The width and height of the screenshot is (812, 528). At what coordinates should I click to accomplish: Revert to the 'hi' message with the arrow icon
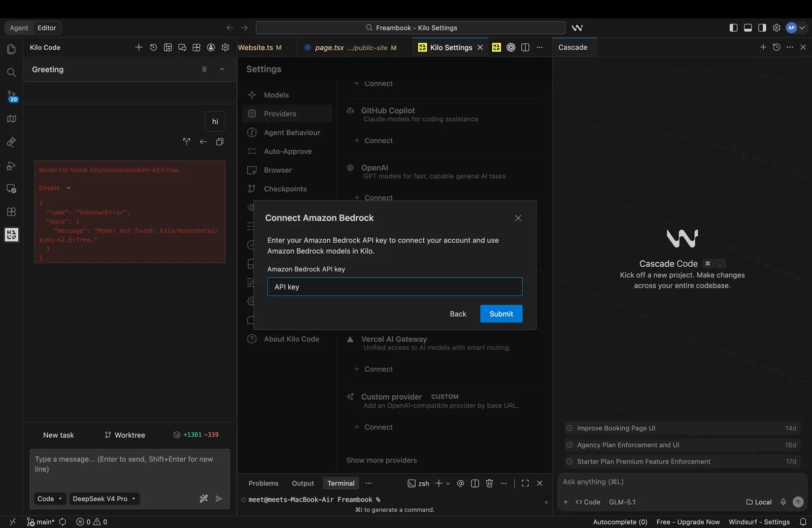tap(203, 142)
